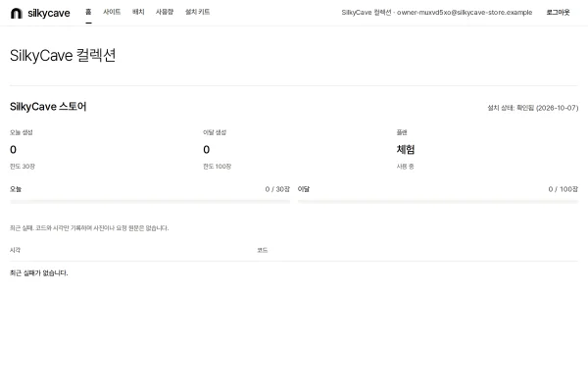This screenshot has width=588, height=392.
Task: Select the 'SilkyCave 컬렉션' page heading
Action: coord(63,56)
